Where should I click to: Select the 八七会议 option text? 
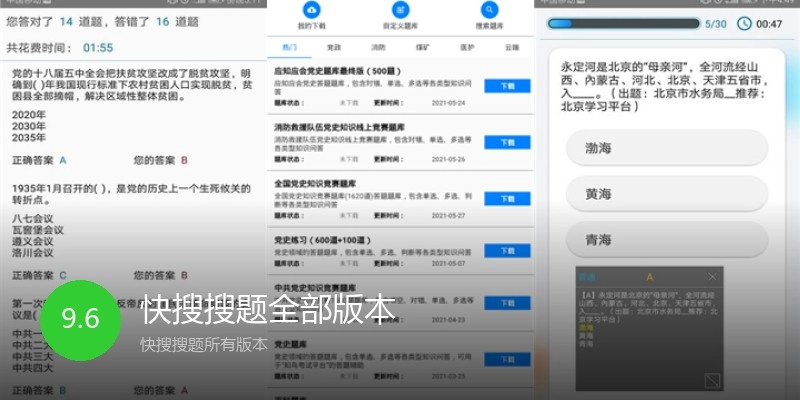tap(33, 219)
